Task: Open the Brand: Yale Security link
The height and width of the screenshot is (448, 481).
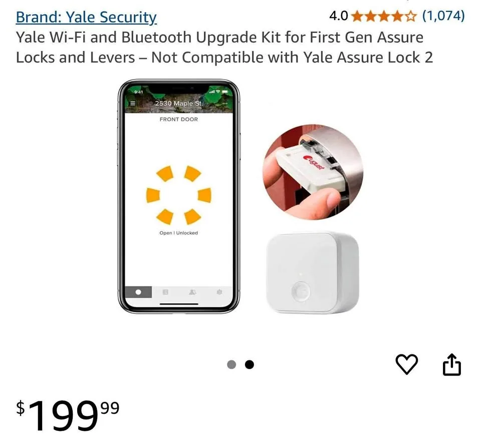Action: (86, 17)
